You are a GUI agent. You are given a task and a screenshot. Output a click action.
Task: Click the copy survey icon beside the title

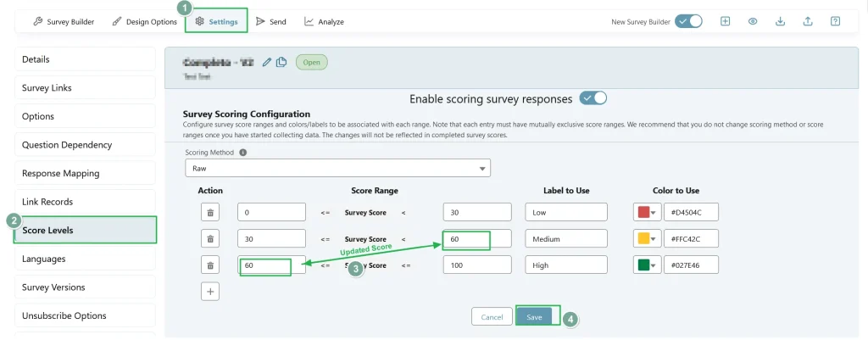(281, 62)
